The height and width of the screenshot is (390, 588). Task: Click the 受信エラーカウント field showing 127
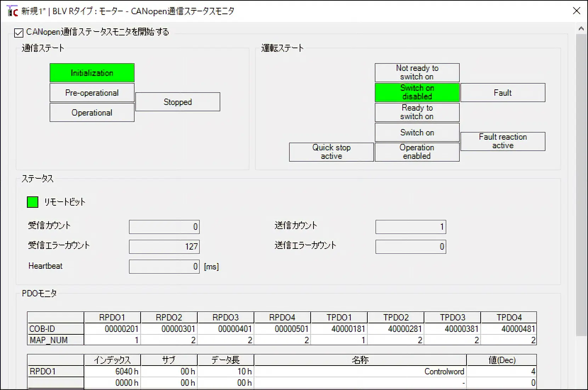coord(164,247)
